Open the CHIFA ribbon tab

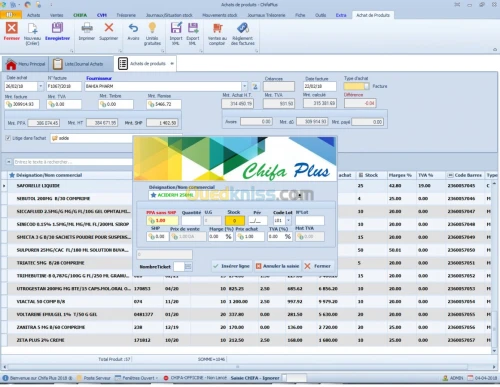click(x=80, y=15)
